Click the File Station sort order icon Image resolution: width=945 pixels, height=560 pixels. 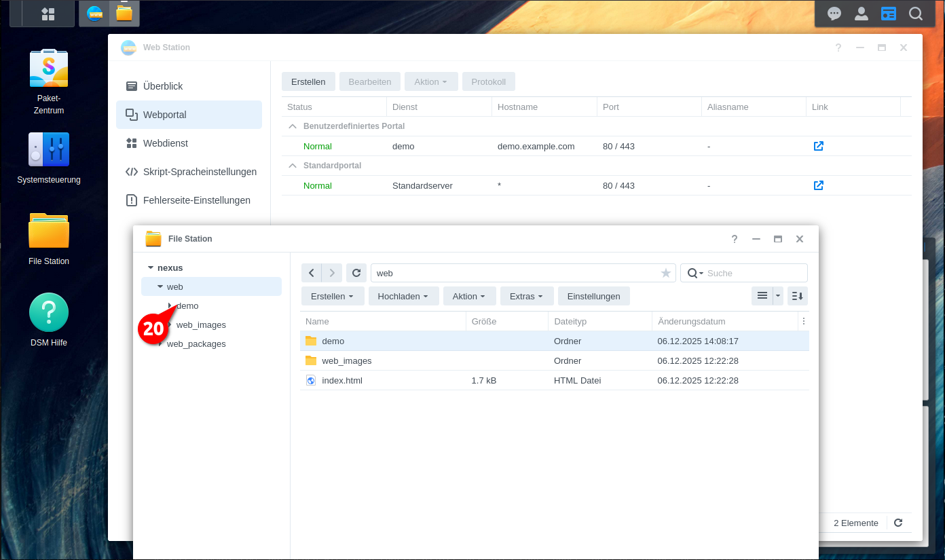tap(797, 296)
